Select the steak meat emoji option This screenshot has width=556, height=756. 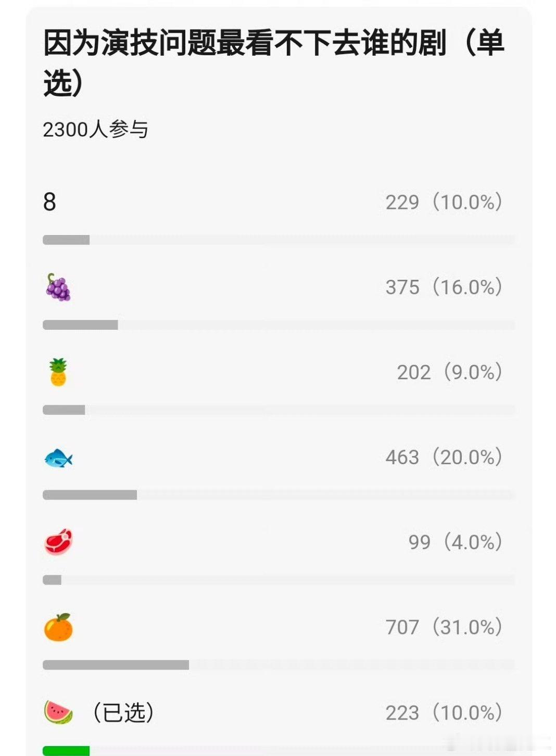pyautogui.click(x=58, y=542)
